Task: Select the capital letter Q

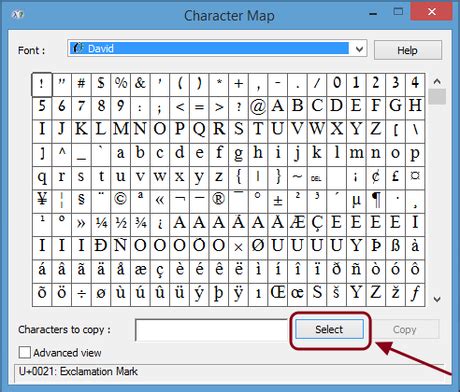Action: coord(199,131)
